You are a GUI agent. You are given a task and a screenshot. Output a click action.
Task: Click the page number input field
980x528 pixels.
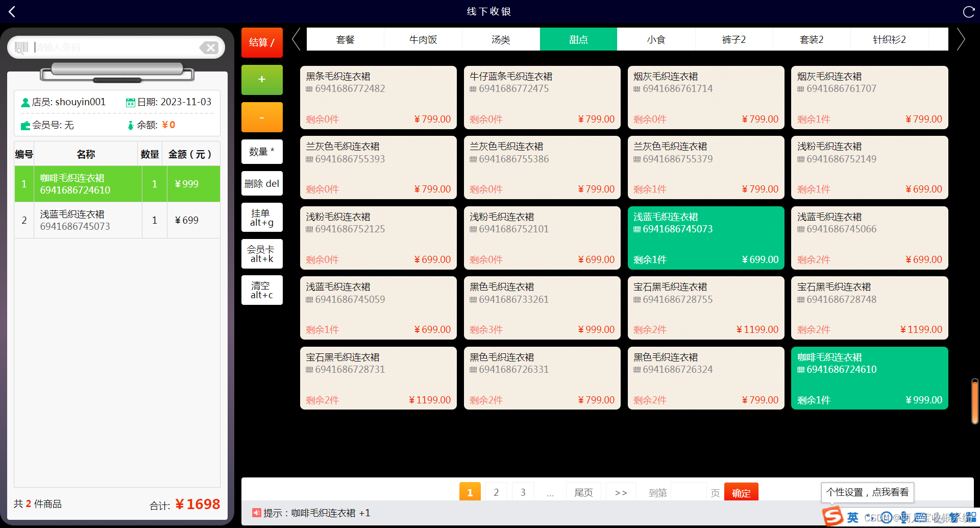pos(689,492)
